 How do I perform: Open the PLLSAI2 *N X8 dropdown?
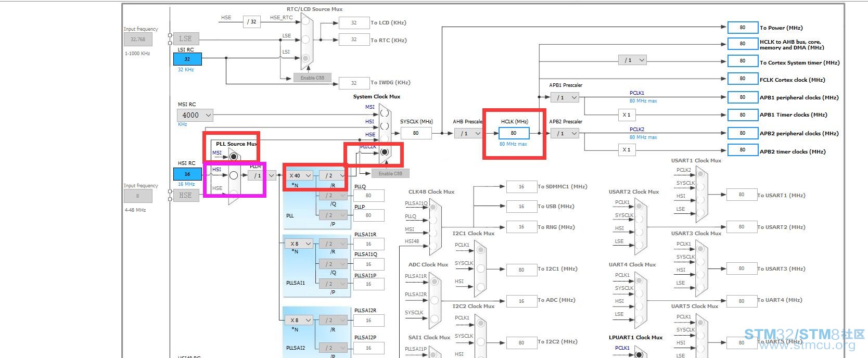(300, 320)
